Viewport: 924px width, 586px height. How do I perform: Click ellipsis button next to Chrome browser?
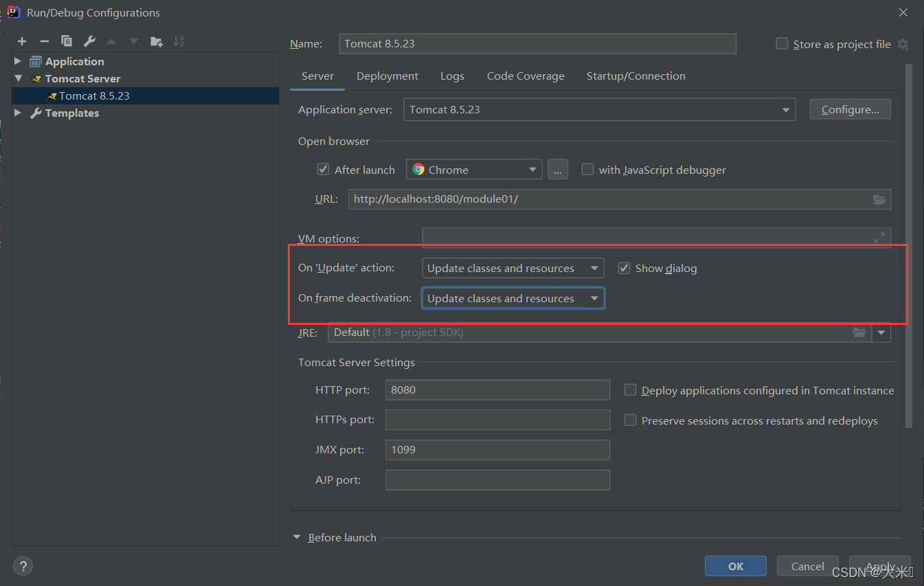coord(558,170)
